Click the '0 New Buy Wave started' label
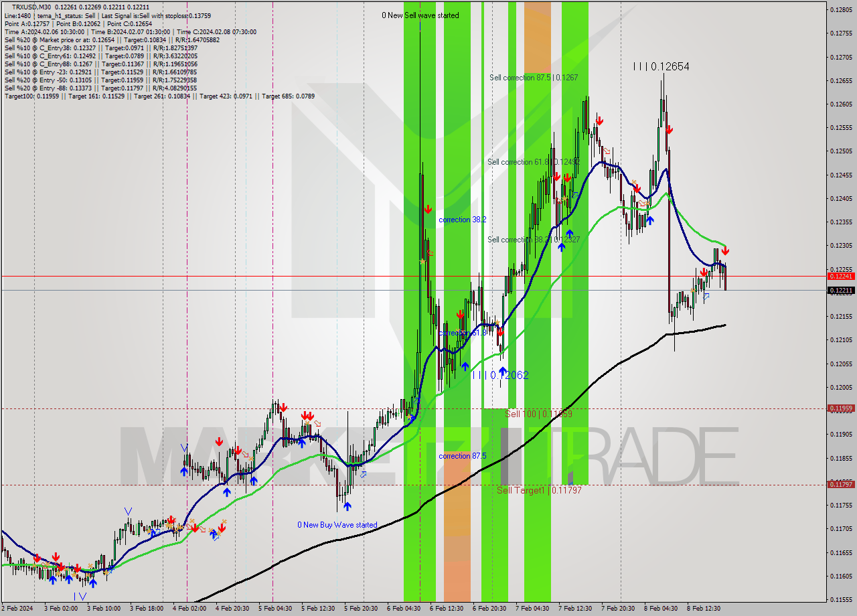The width and height of the screenshot is (857, 616). tap(337, 525)
